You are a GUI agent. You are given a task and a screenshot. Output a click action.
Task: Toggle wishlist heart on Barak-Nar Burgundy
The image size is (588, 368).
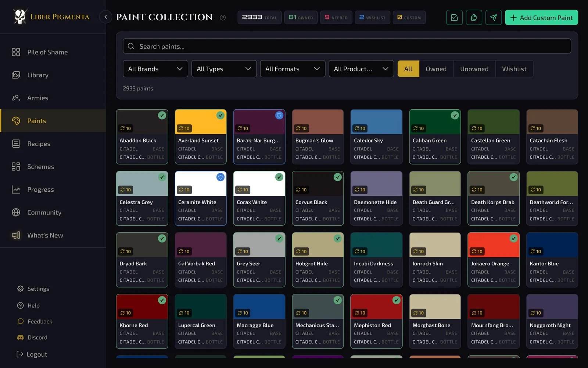click(x=279, y=116)
